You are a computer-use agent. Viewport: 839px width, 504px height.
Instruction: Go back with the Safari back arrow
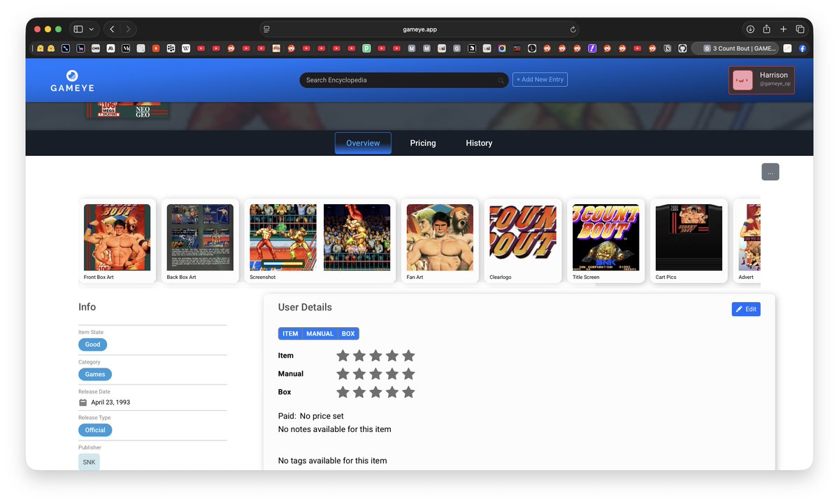coord(112,29)
